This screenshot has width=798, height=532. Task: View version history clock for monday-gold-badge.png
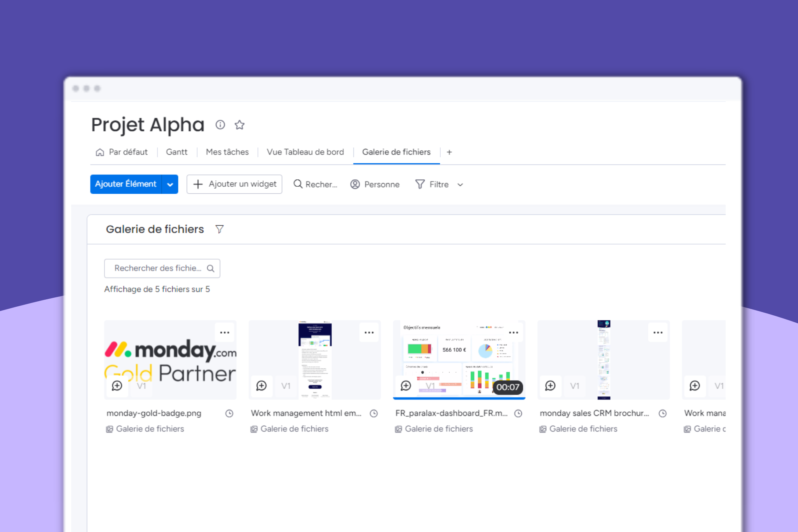point(229,414)
